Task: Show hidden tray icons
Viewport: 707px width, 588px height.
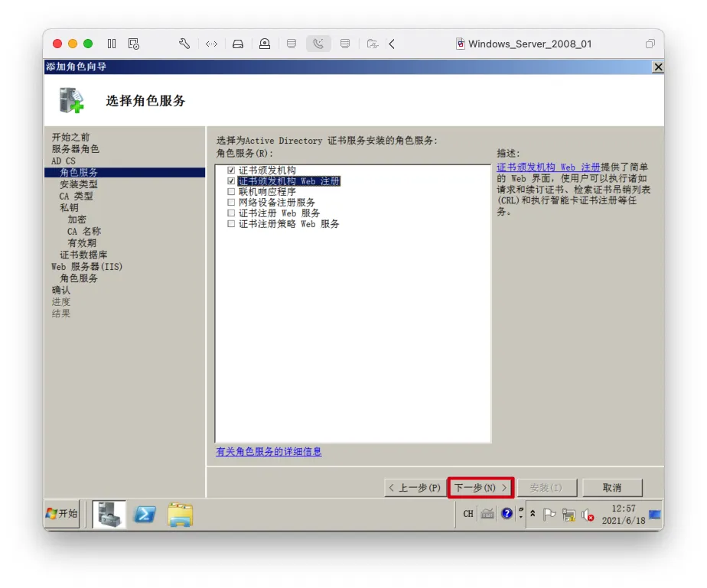Action: [533, 514]
